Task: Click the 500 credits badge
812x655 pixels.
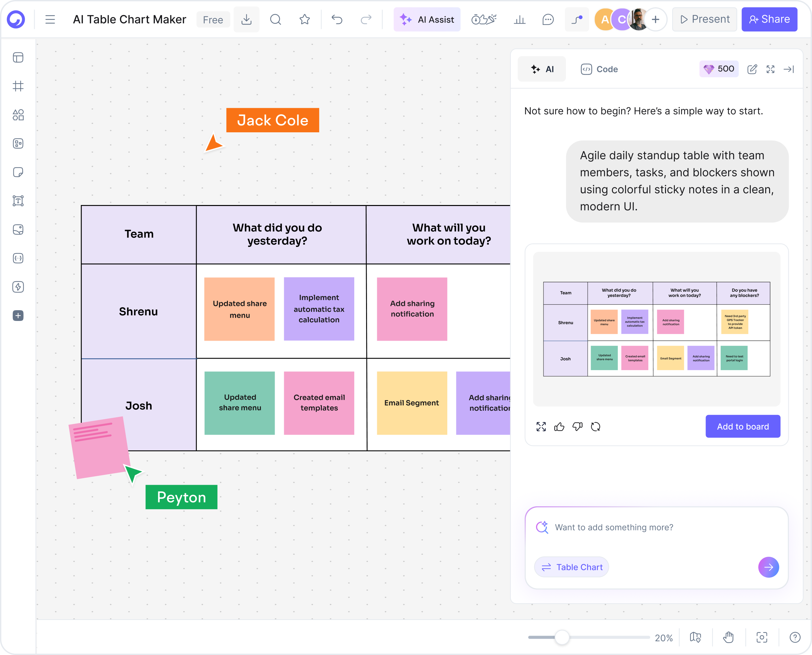Action: point(719,69)
